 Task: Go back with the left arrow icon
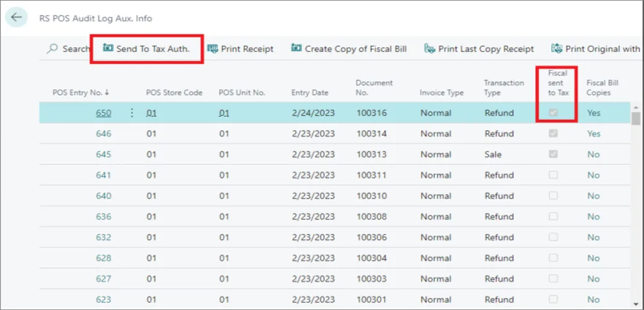16,17
